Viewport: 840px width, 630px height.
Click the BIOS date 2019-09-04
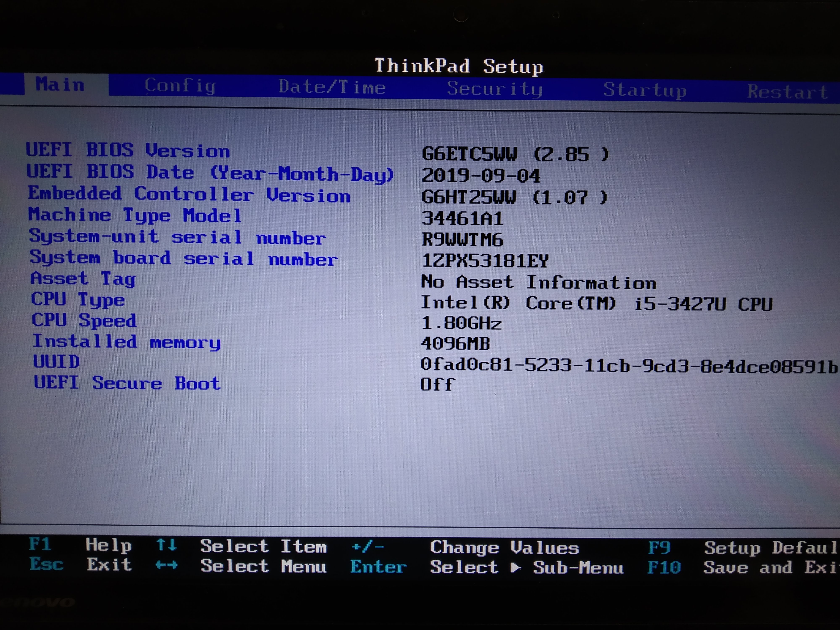point(481,176)
